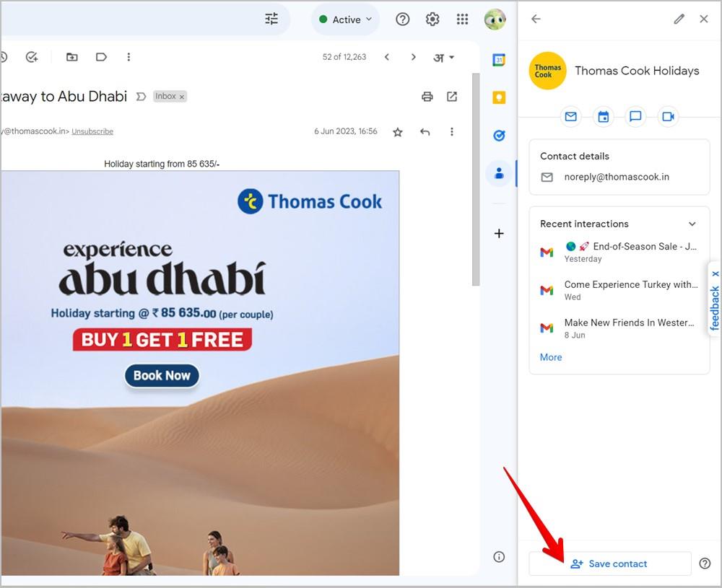Click the Labels icon in toolbar
This screenshot has height=588, width=722.
click(101, 57)
